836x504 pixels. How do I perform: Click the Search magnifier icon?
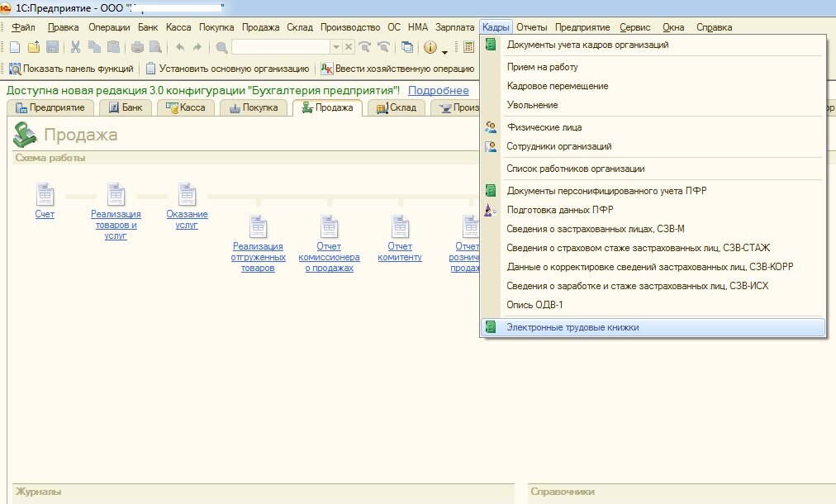tap(221, 47)
